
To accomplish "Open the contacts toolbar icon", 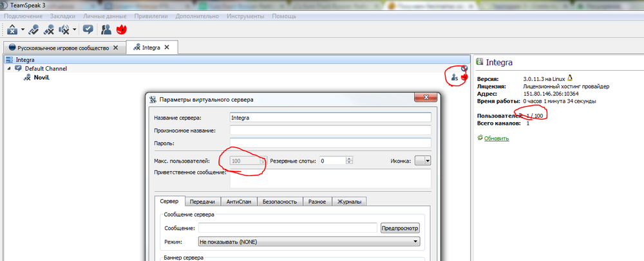I will click(x=106, y=30).
